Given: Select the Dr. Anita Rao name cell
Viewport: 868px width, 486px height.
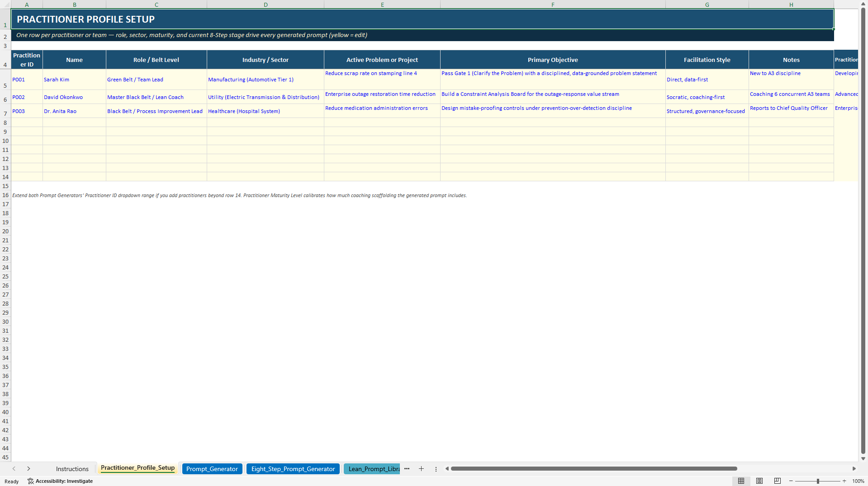Looking at the screenshot, I should point(74,111).
